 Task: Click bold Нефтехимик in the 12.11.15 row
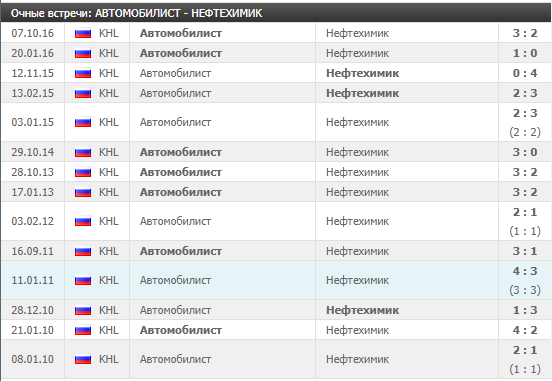(x=363, y=73)
